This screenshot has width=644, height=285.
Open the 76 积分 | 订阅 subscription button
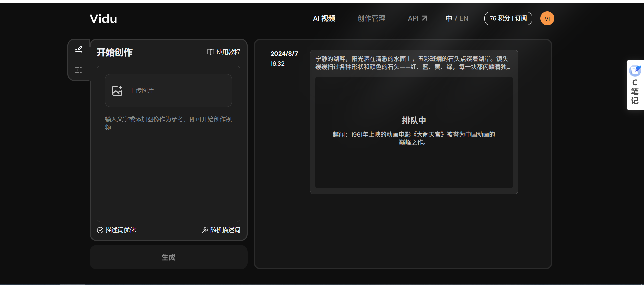click(x=508, y=18)
